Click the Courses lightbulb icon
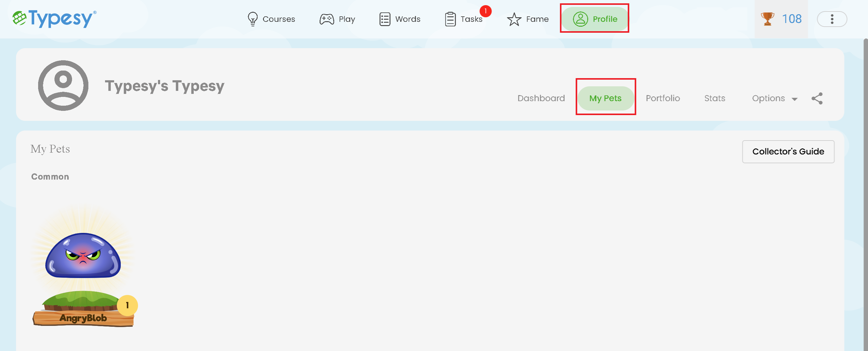Image resolution: width=868 pixels, height=351 pixels. (x=252, y=19)
